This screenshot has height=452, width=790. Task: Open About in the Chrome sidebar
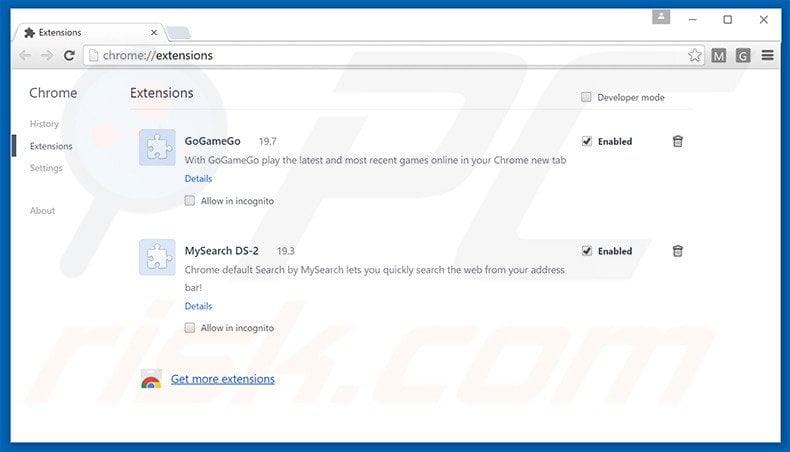(42, 211)
